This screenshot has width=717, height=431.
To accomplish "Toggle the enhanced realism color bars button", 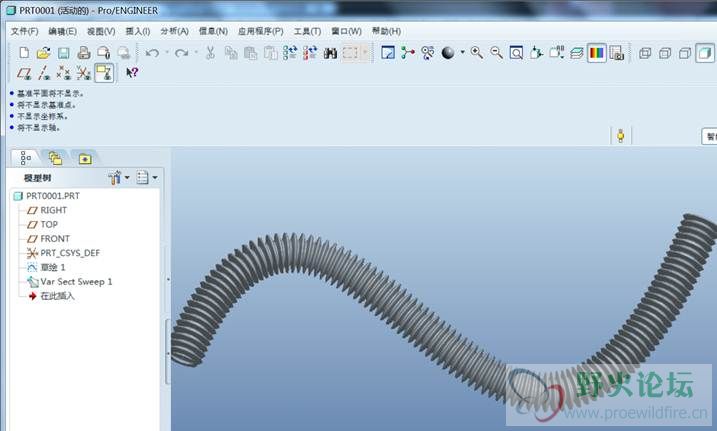I will pyautogui.click(x=597, y=53).
